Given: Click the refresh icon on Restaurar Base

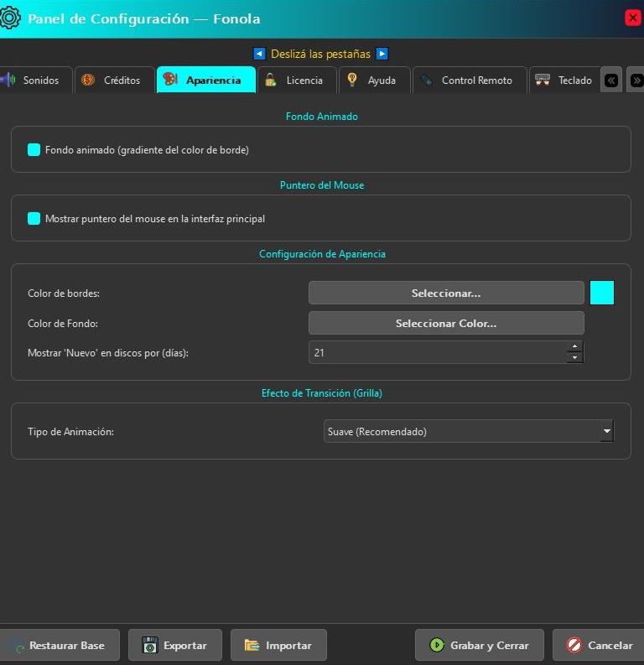Looking at the screenshot, I should click(18, 646).
